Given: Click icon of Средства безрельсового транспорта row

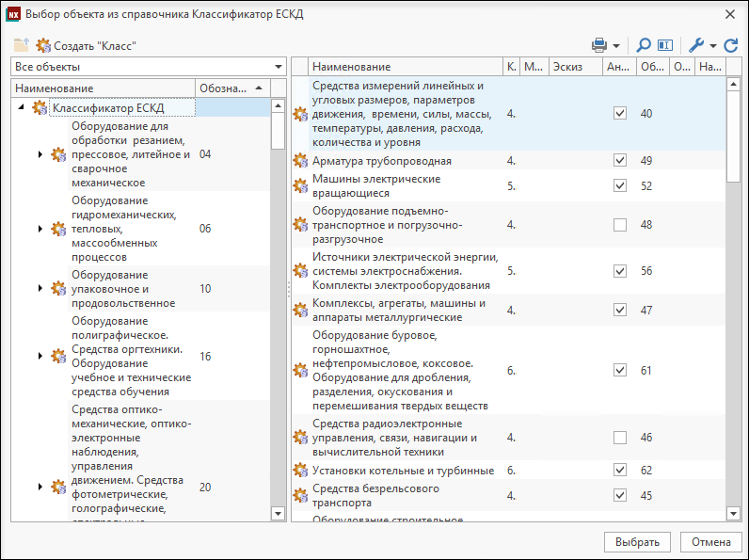Looking at the screenshot, I should [300, 495].
